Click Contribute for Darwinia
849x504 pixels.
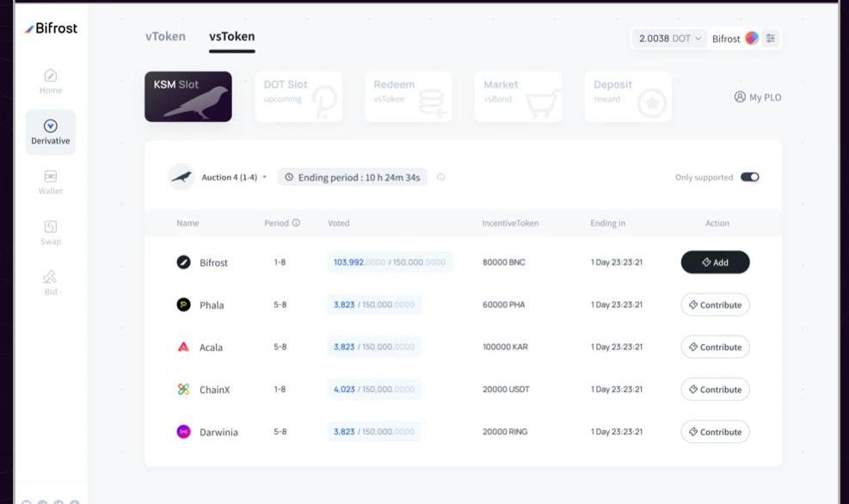pos(716,432)
